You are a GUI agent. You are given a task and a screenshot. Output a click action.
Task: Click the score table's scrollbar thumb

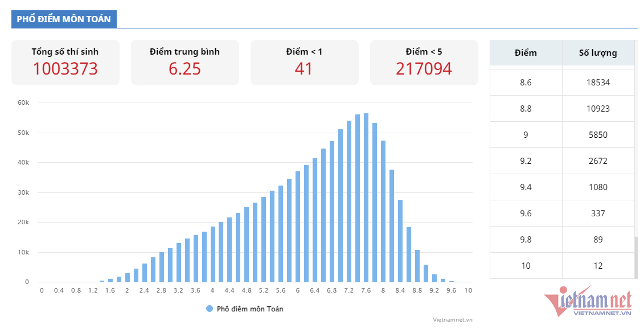(636, 256)
